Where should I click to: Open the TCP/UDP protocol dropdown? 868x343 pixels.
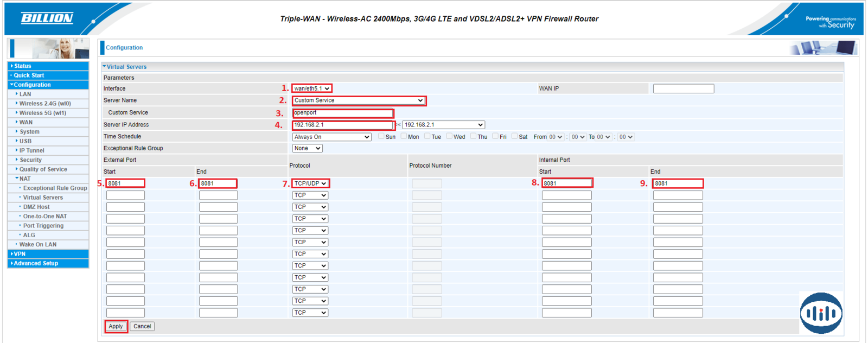point(310,183)
